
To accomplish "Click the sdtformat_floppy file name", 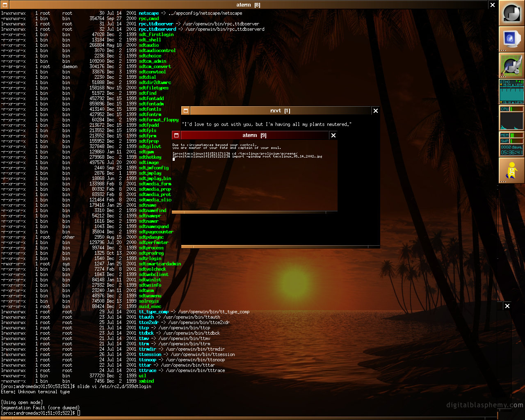I will [159, 120].
